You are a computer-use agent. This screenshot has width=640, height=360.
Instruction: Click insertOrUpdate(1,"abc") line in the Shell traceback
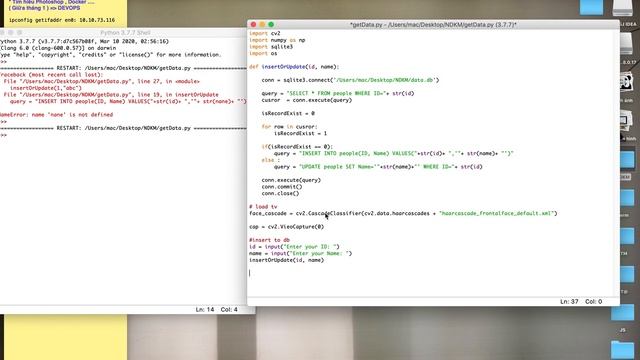[46, 88]
